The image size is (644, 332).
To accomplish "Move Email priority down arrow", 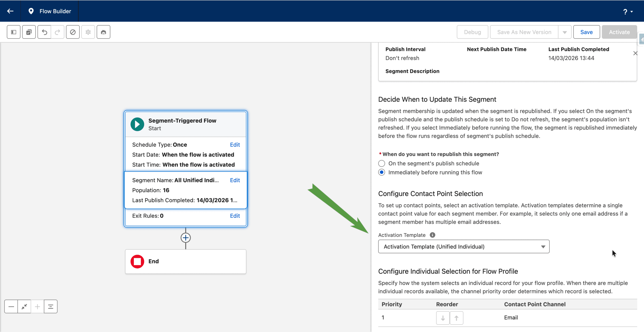I will (x=443, y=318).
